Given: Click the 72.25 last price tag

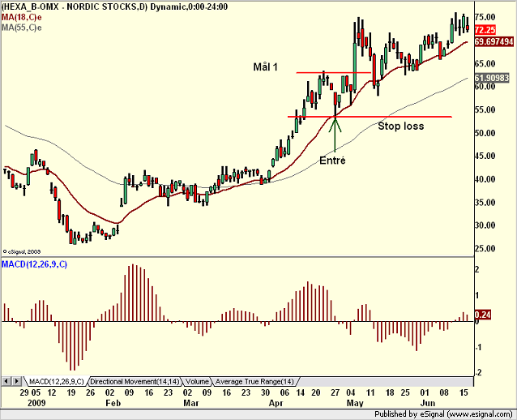Looking at the screenshot, I should click(x=485, y=30).
